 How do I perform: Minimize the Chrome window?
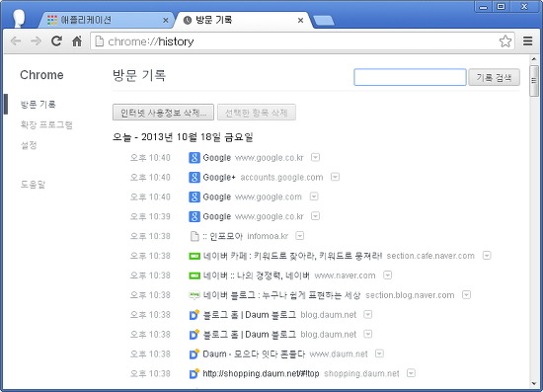click(484, 6)
